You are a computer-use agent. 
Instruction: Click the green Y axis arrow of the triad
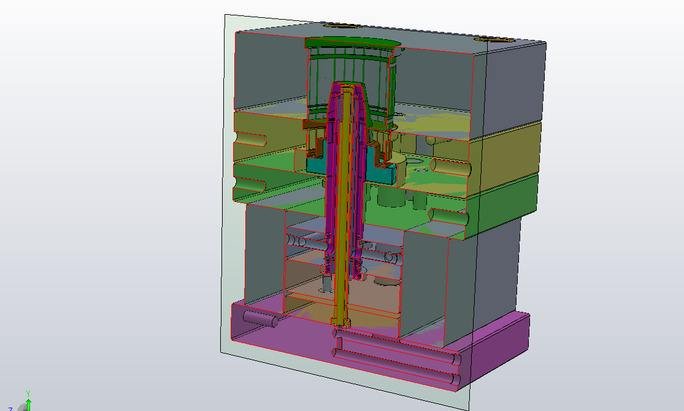pyautogui.click(x=29, y=402)
